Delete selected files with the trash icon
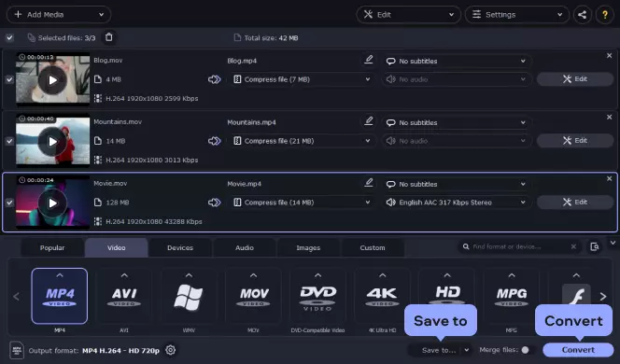 [x=108, y=37]
